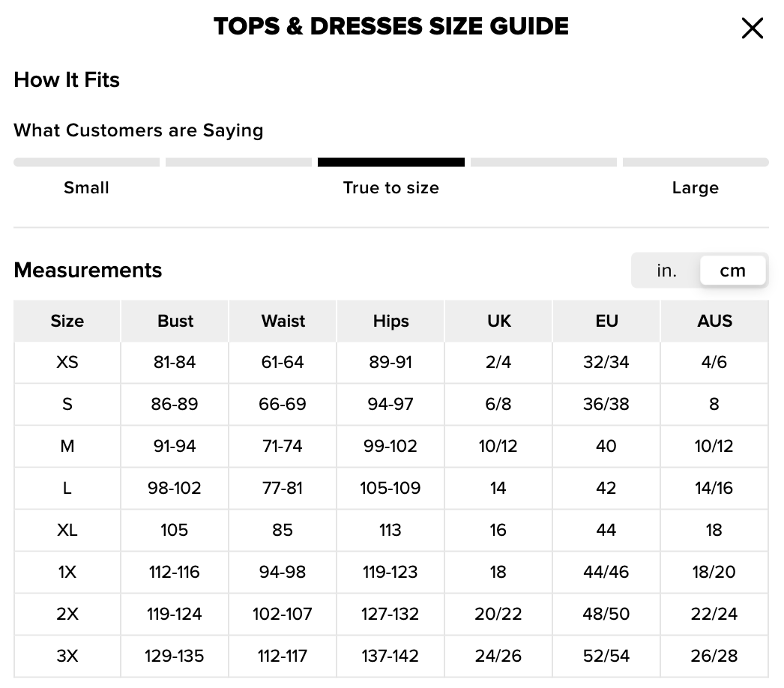Click the 'True to size' fit bar segment
This screenshot has width=784, height=688.
pos(391,162)
